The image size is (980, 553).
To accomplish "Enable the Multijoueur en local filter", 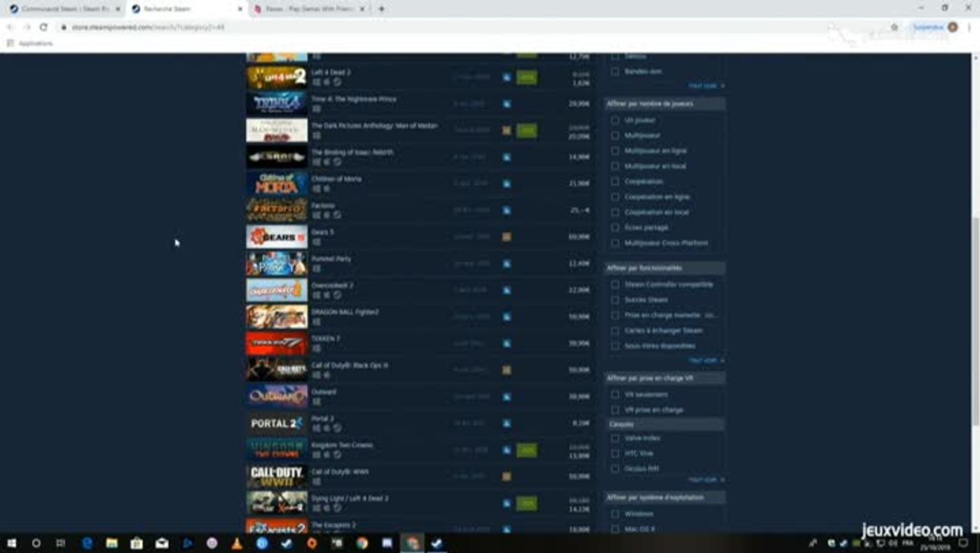I will click(x=615, y=166).
